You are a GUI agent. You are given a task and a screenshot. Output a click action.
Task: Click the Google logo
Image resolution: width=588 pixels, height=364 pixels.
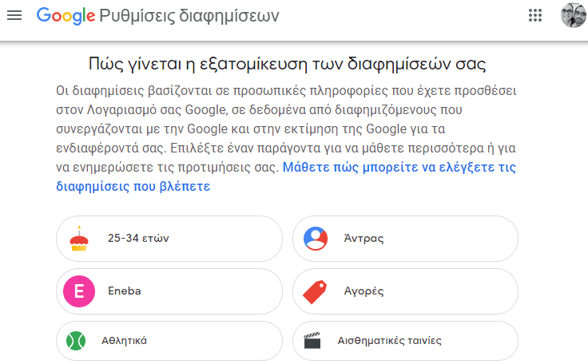pyautogui.click(x=66, y=16)
